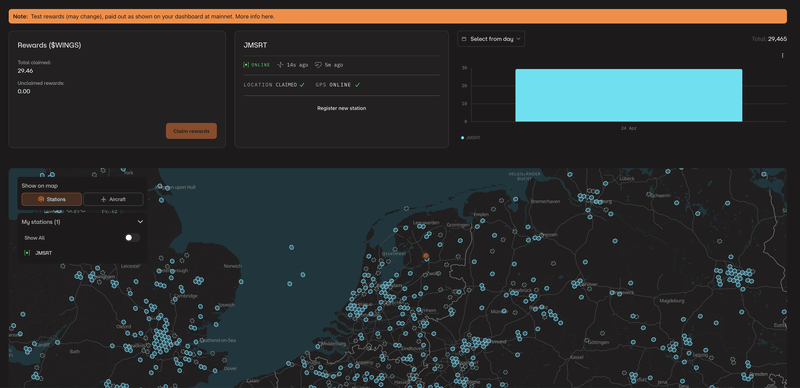
Task: Click the Bremerhaven label on map
Action: (x=545, y=201)
